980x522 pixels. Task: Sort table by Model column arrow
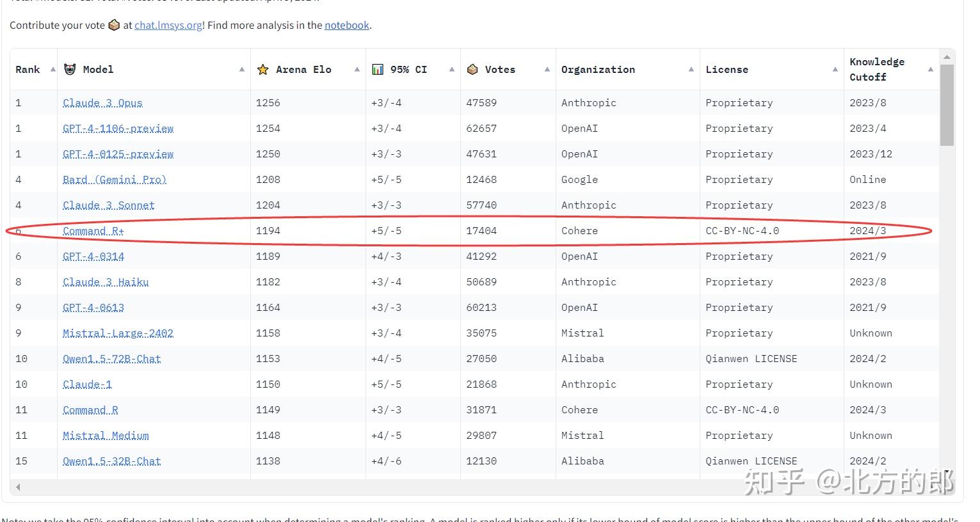point(241,69)
